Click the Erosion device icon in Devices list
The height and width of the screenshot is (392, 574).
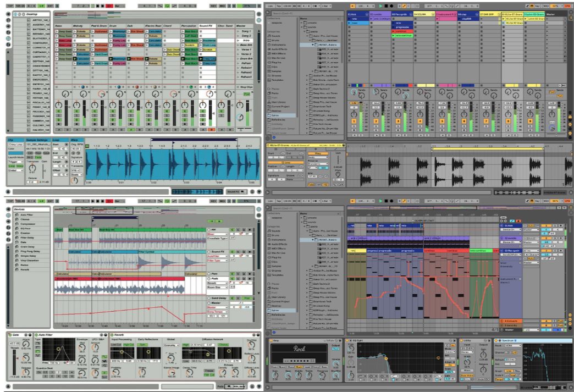tap(17, 233)
